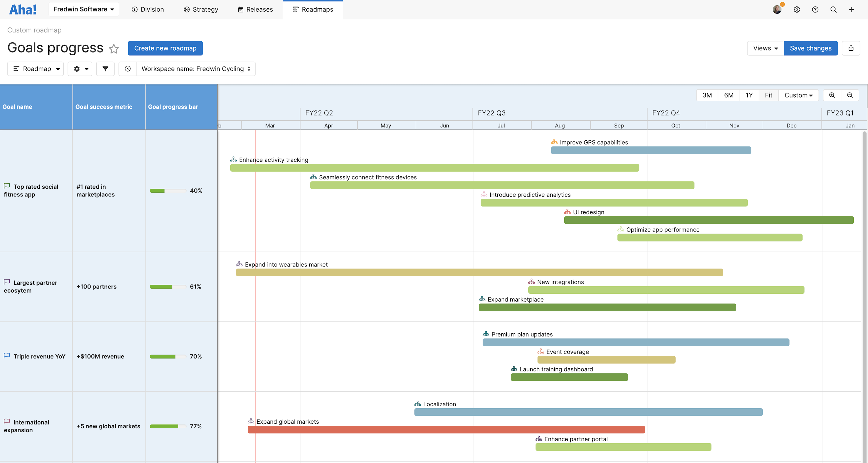Zoom out on the timeline
This screenshot has height=463, width=868.
[x=850, y=95]
